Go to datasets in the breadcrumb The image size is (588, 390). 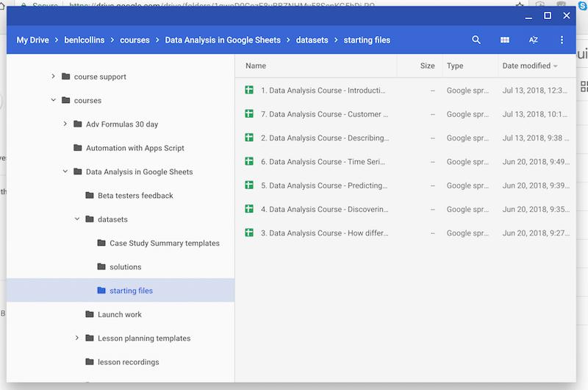[x=312, y=40]
